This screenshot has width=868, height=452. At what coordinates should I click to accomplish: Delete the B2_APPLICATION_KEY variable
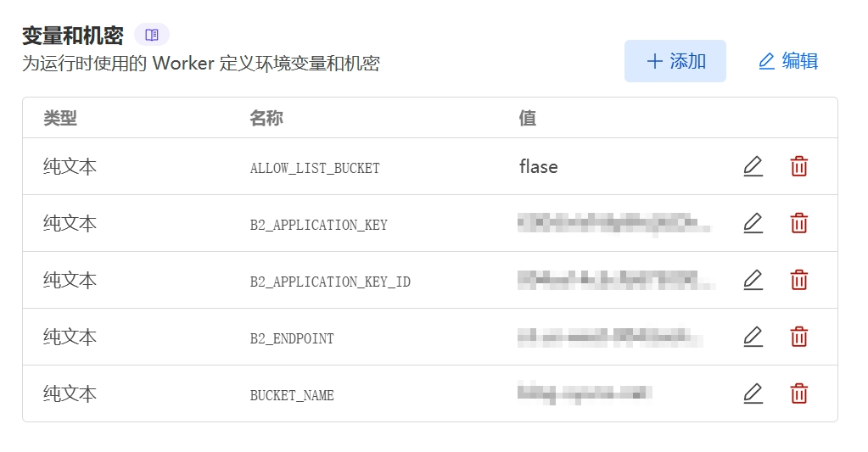coord(798,224)
